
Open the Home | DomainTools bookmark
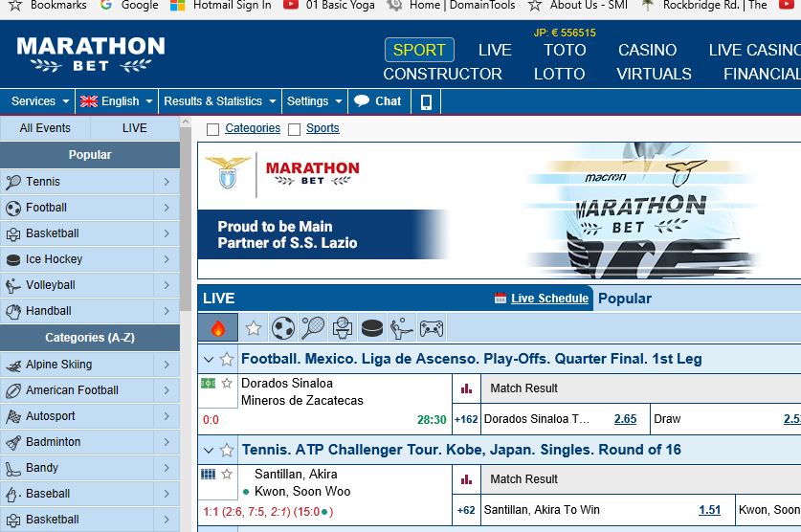tap(451, 6)
